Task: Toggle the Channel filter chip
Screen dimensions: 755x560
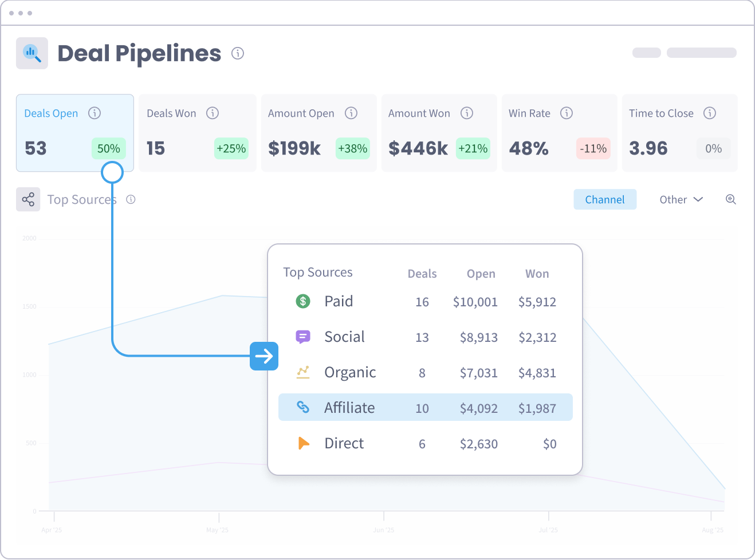Action: coord(605,199)
